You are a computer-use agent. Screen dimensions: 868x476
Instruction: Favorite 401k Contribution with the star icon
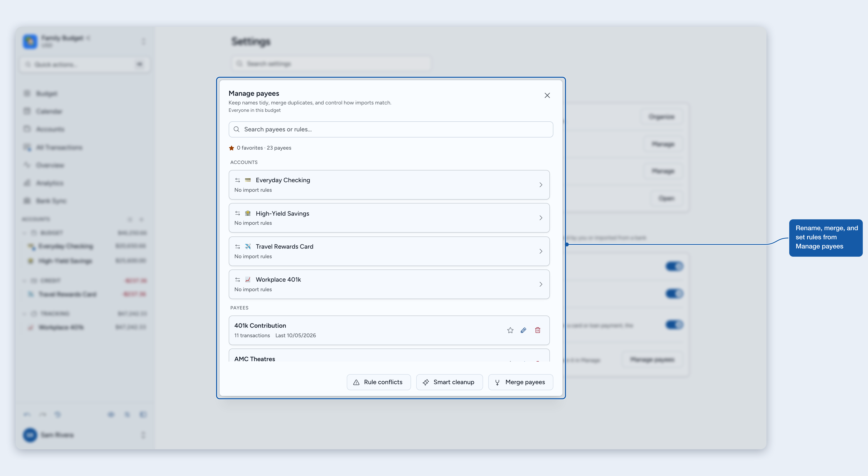(x=510, y=330)
